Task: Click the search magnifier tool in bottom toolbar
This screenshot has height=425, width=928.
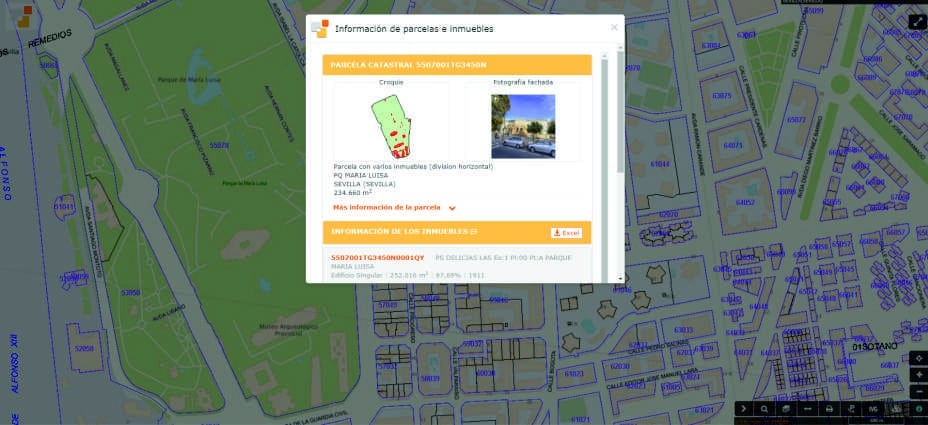Action: tap(764, 409)
